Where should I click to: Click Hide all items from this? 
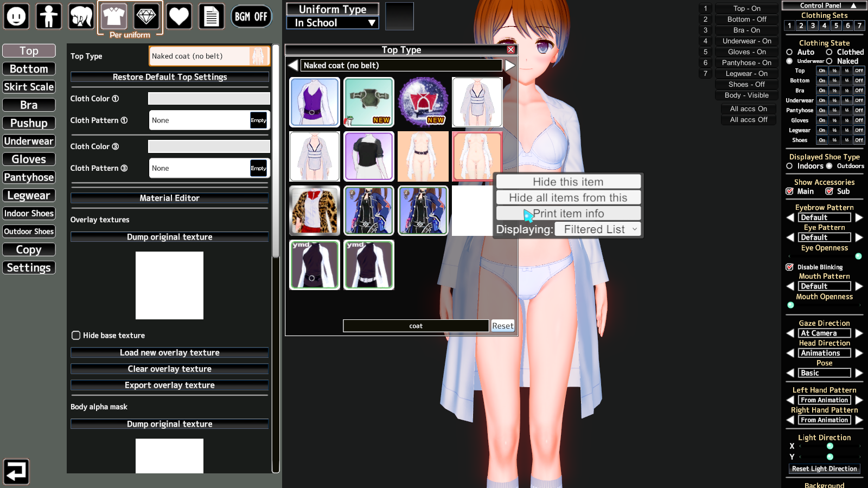(x=568, y=197)
